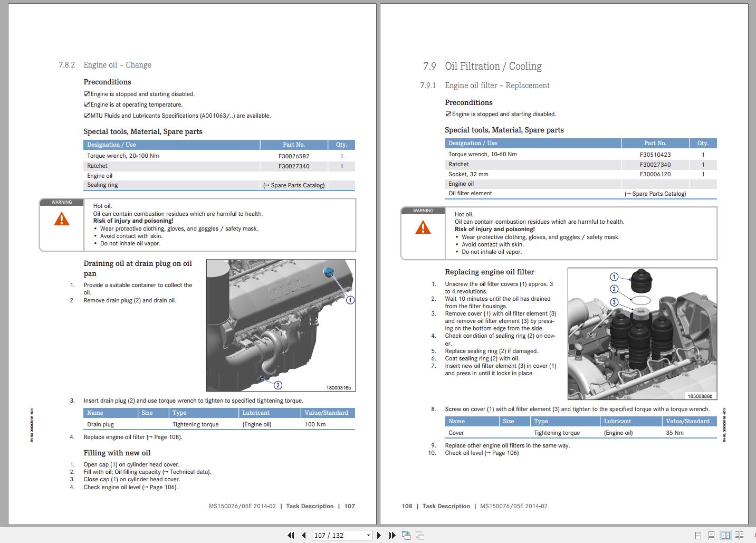Switch to single page view
The image size is (756, 543).
698,535
